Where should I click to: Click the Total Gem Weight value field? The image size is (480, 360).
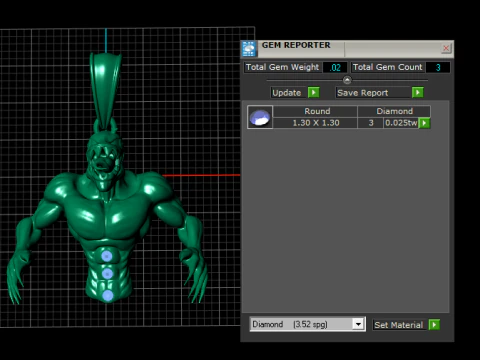pos(335,67)
